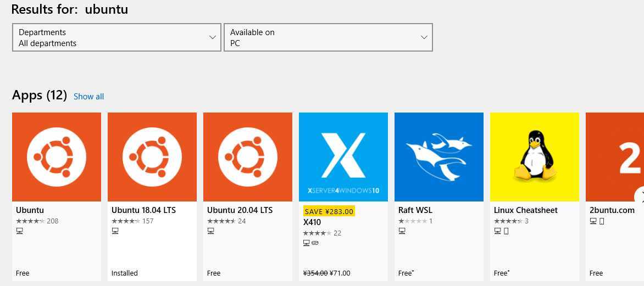Click the mobile device icon under Linux Cheatsheet
The width and height of the screenshot is (644, 286).
coord(506,232)
